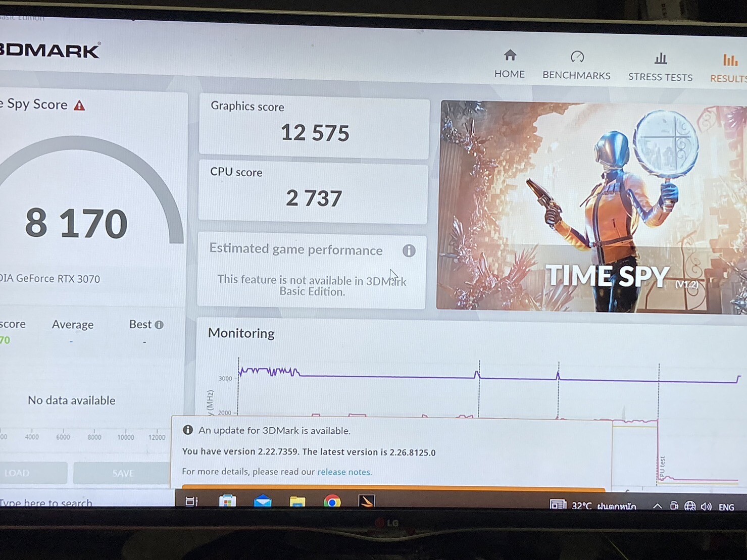Click 3DMark icon in the taskbar

pos(367,501)
